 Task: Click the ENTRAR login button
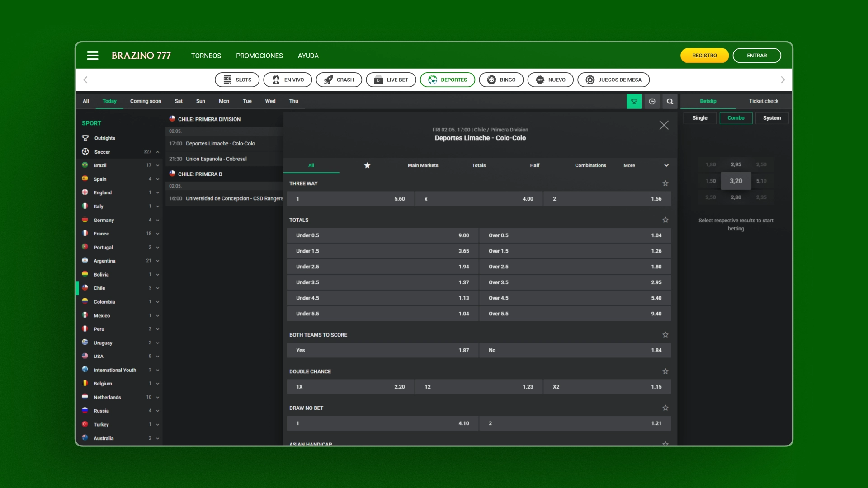click(757, 56)
